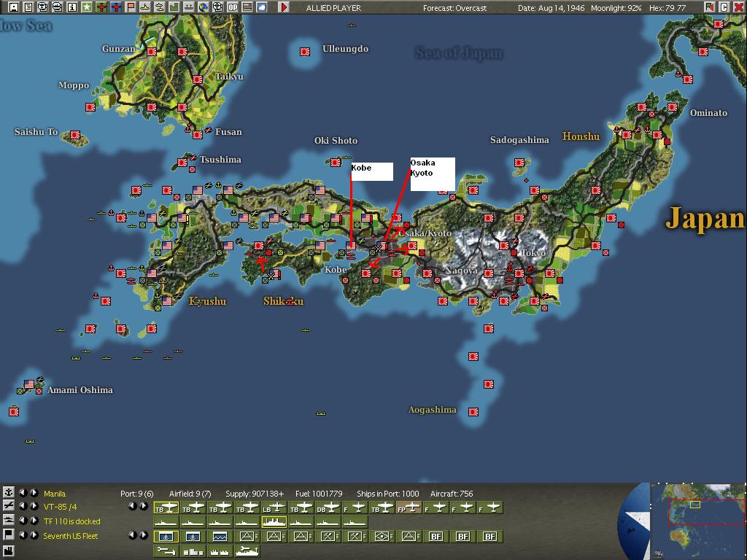Open the information screen icon
The image size is (747, 560).
click(x=72, y=7)
